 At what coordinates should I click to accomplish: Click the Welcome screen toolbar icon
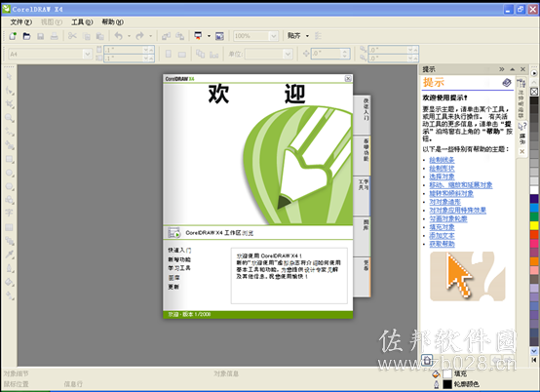coord(219,36)
